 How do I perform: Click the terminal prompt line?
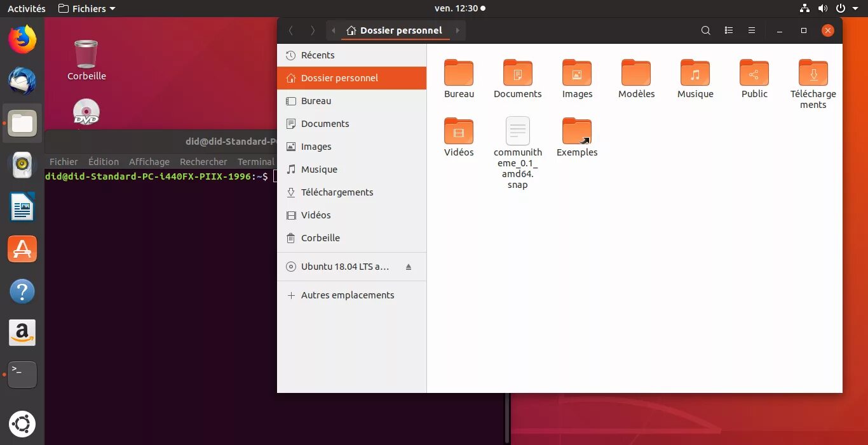pos(161,176)
